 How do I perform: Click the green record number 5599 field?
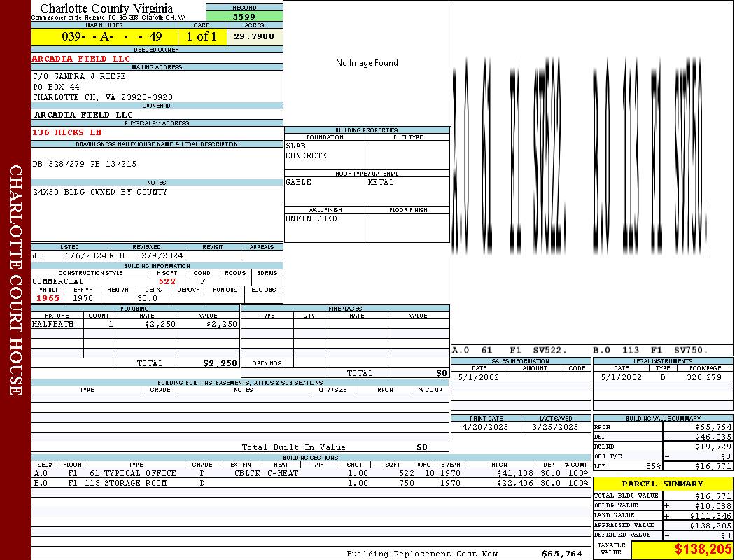pyautogui.click(x=244, y=16)
